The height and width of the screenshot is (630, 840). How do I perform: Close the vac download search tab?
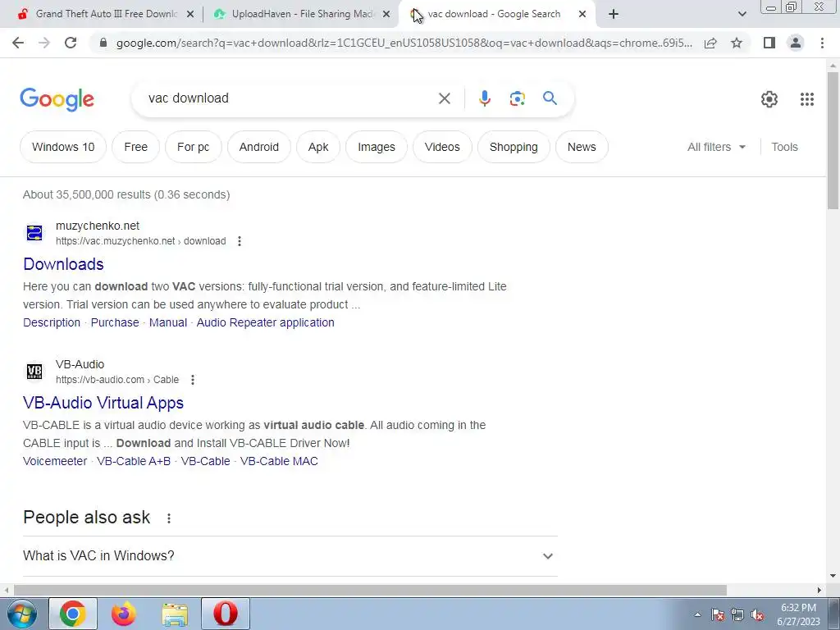click(582, 15)
